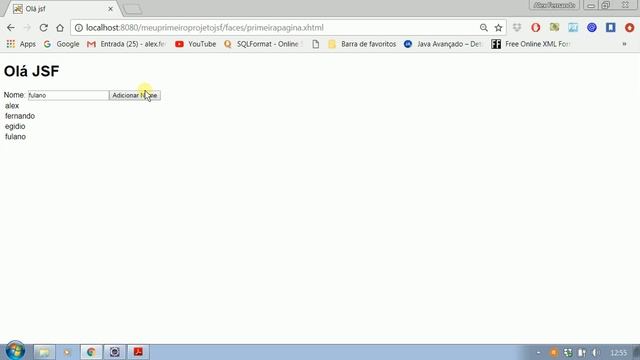Open the Google bookmark

click(62, 44)
